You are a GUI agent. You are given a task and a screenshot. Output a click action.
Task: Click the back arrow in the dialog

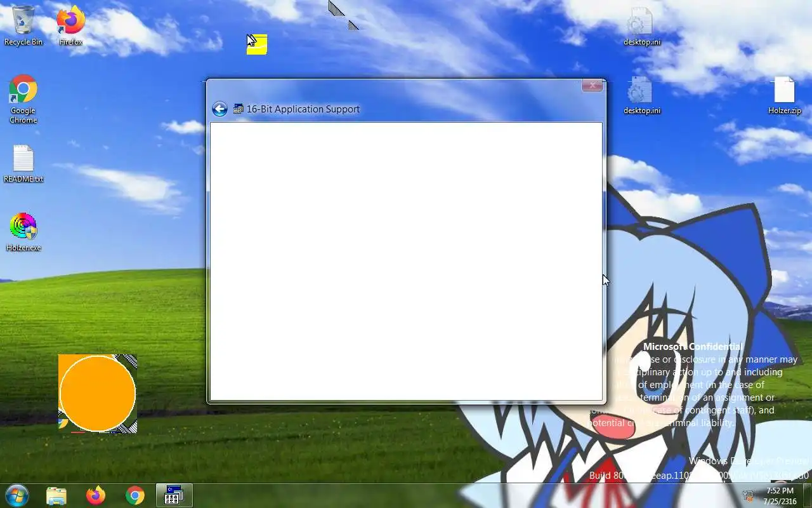point(219,109)
